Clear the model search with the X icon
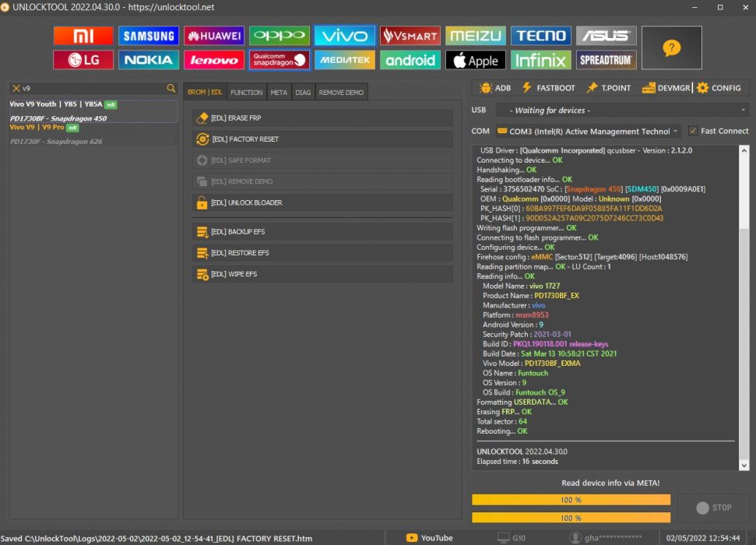 16,88
